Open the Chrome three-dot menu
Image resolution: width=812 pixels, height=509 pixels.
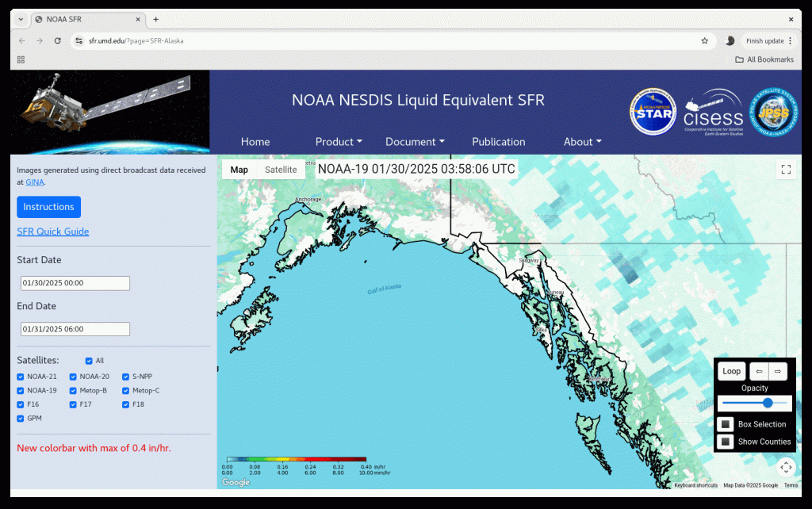(791, 41)
